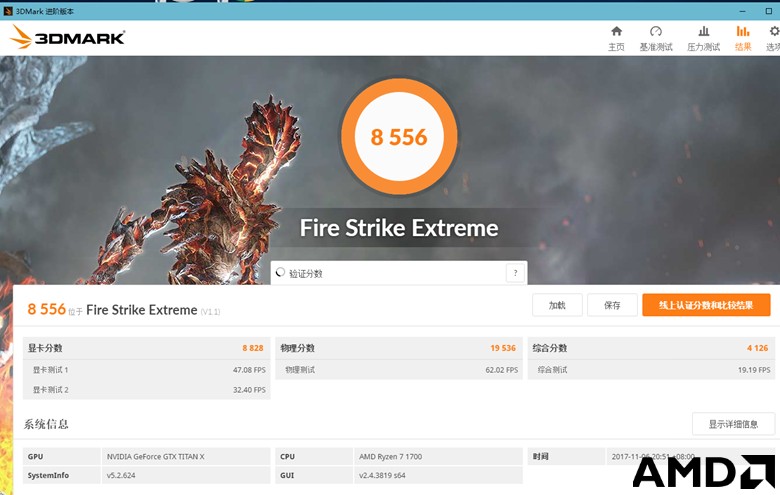Open the 压力测试 stress test icon
780x495 pixels.
703,32
